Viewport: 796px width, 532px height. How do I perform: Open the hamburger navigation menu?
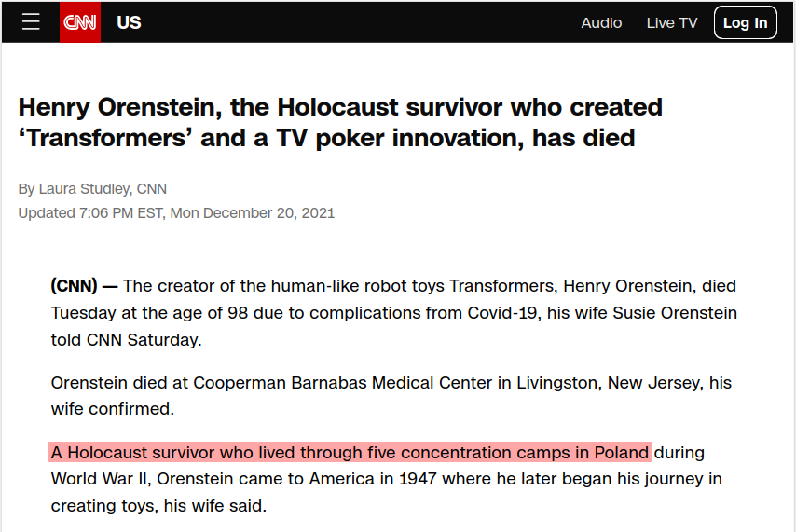point(31,21)
